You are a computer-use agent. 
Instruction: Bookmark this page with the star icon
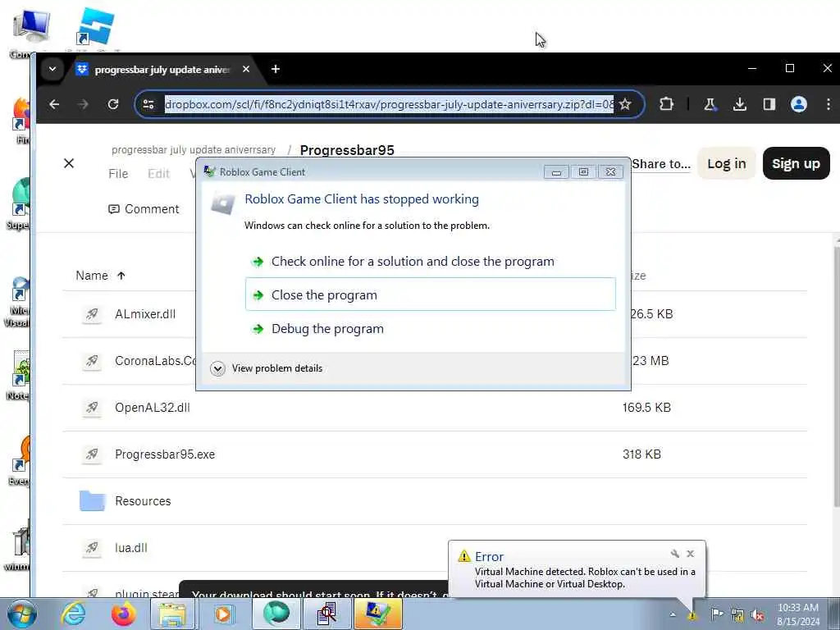click(x=625, y=104)
